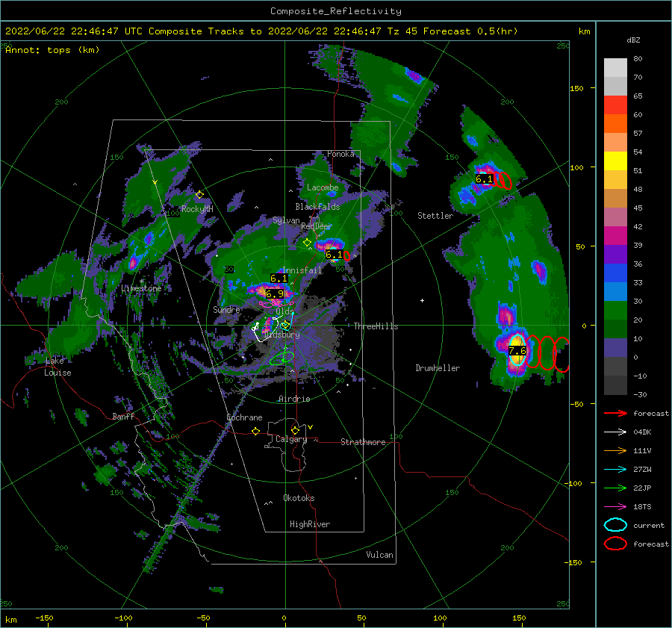This screenshot has height=628, width=672.
Task: Click the white 04DK arrow legend icon
Action: (x=615, y=432)
